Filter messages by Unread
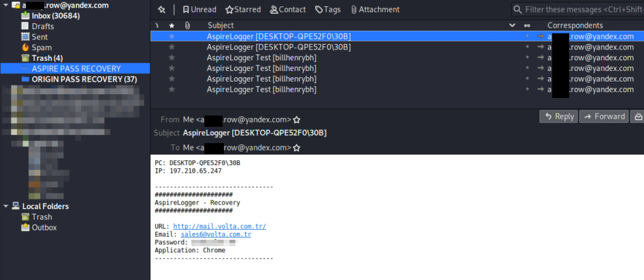 click(199, 9)
